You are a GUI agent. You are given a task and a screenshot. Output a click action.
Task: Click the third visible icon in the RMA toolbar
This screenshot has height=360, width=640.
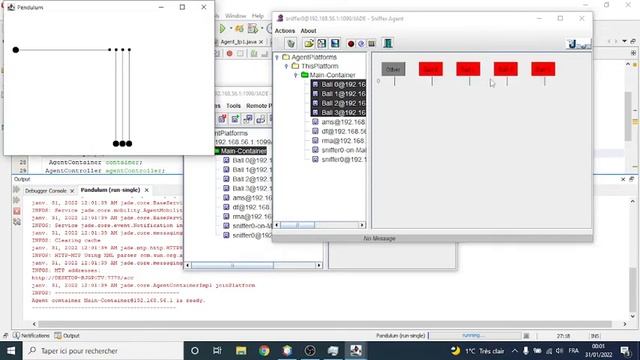pyautogui.click(x=248, y=119)
